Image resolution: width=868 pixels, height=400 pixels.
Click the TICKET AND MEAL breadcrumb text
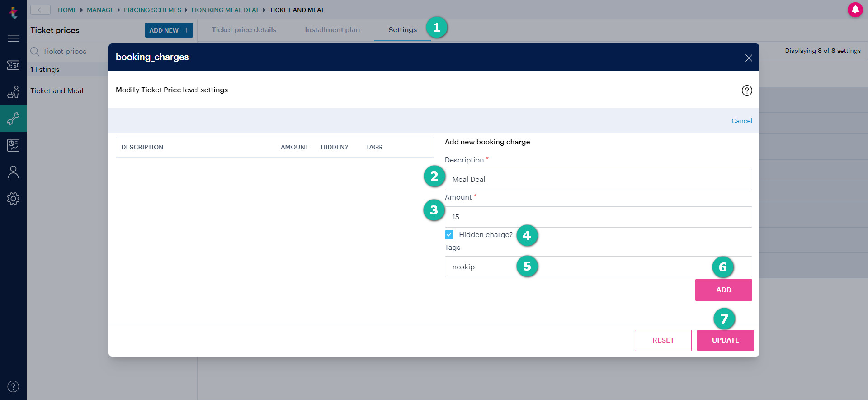click(x=297, y=10)
